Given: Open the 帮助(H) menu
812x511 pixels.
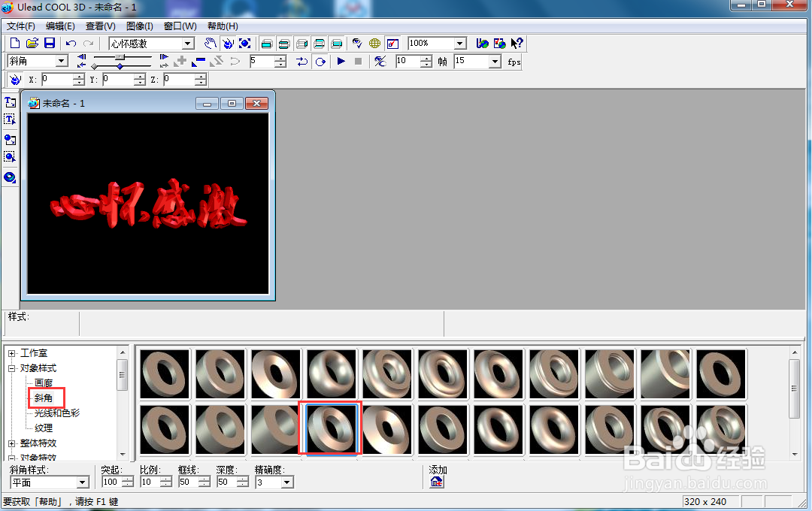Looking at the screenshot, I should tap(223, 26).
